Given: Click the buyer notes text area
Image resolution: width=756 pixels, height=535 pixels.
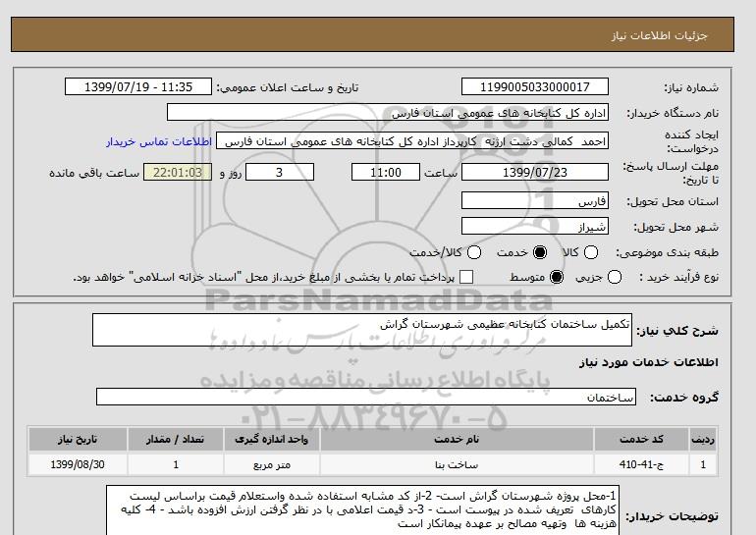Looking at the screenshot, I should (x=363, y=510).
